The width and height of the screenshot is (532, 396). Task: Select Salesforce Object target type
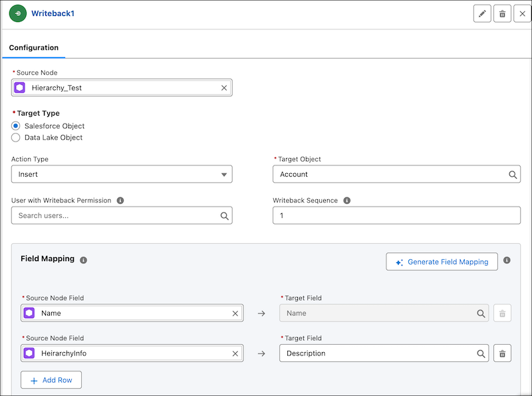click(x=15, y=126)
